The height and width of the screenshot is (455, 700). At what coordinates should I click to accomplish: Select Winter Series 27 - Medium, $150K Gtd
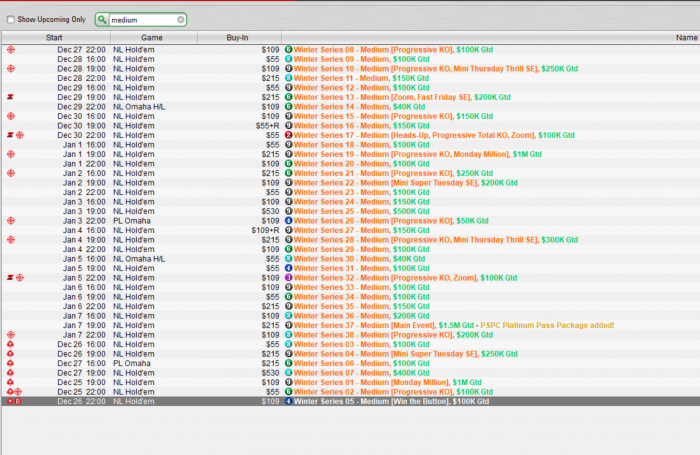[362, 230]
